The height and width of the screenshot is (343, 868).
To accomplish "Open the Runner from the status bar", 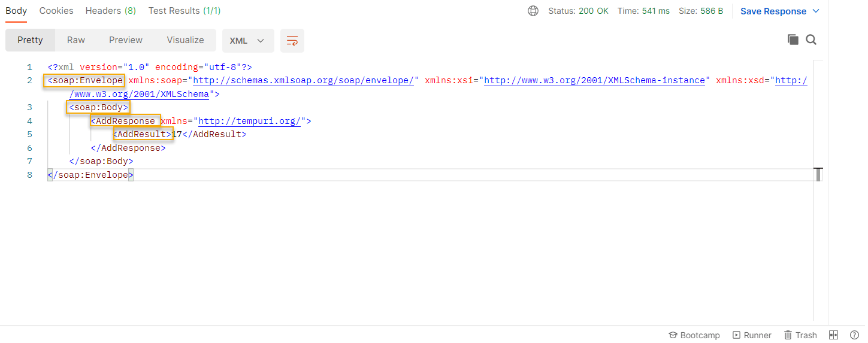I will click(x=752, y=335).
